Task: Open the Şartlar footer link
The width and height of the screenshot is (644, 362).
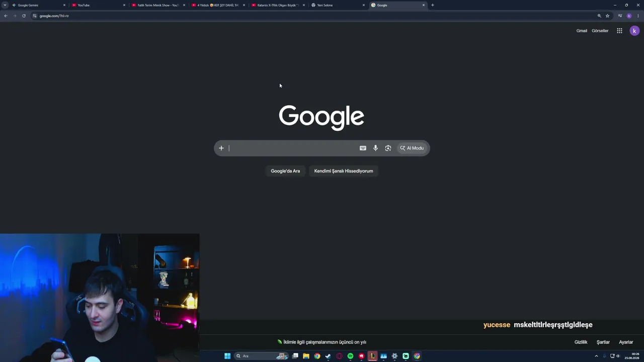Action: [603, 342]
